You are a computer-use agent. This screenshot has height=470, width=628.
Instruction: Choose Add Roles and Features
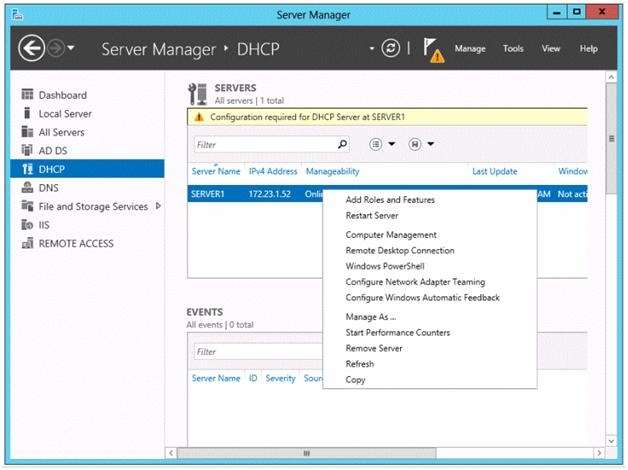point(390,200)
